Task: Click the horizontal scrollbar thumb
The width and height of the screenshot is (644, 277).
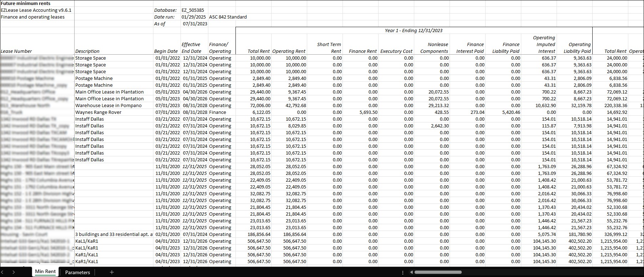Action: (438, 272)
